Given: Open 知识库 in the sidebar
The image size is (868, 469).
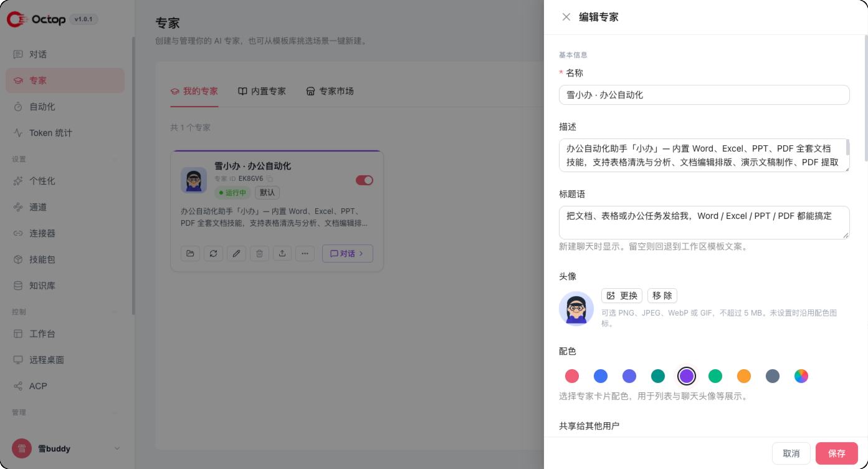Looking at the screenshot, I should (x=65, y=286).
